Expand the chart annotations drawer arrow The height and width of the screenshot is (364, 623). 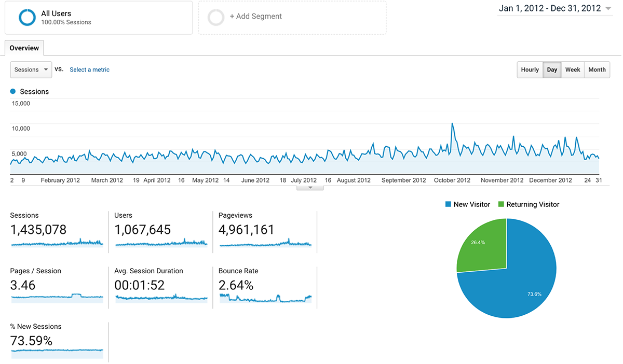tap(310, 188)
